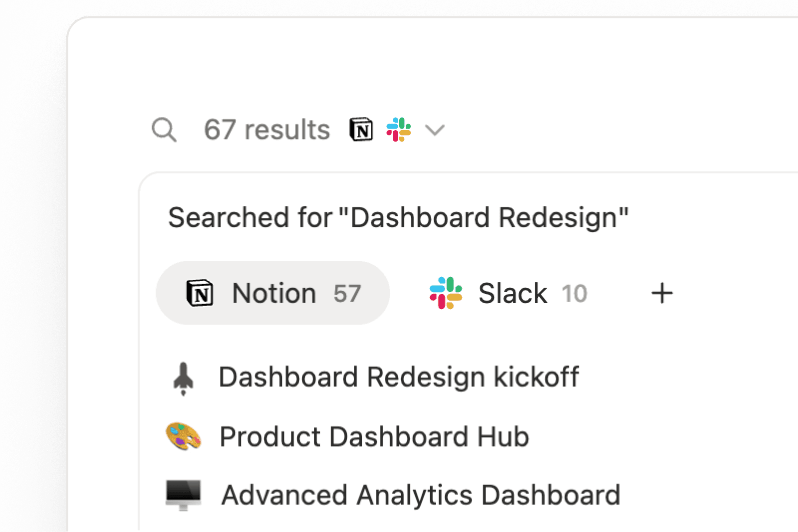Click the plus button to add another source
This screenshot has width=798, height=532.
662,293
